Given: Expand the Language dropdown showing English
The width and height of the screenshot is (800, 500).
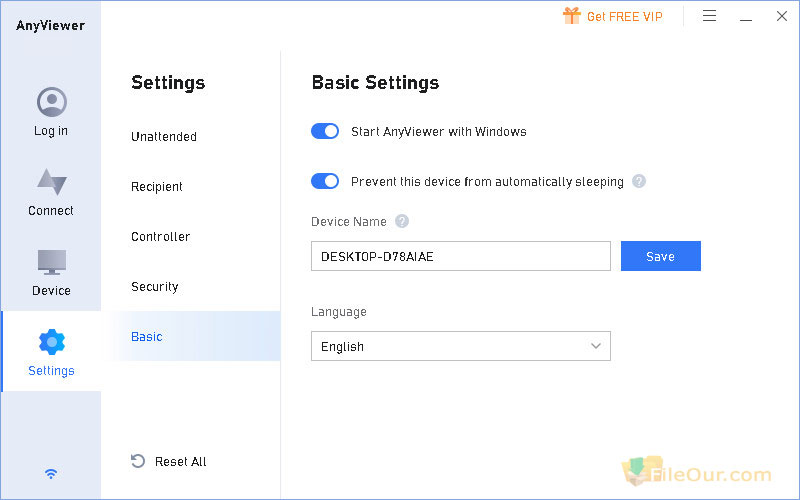Looking at the screenshot, I should [461, 346].
